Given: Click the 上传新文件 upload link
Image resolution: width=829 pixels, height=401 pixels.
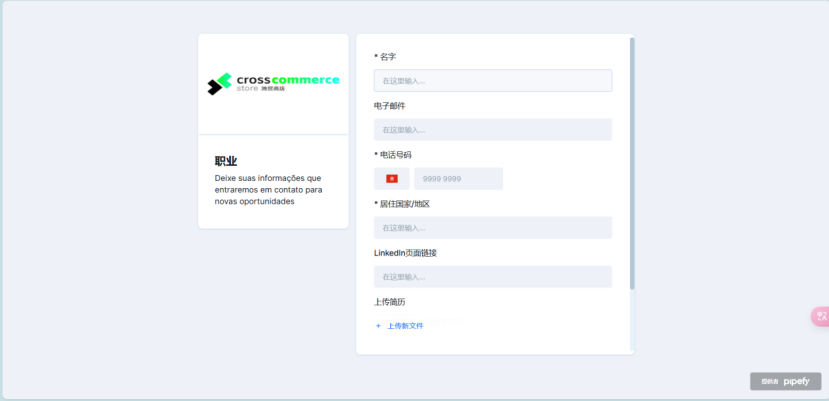Looking at the screenshot, I should (x=405, y=326).
